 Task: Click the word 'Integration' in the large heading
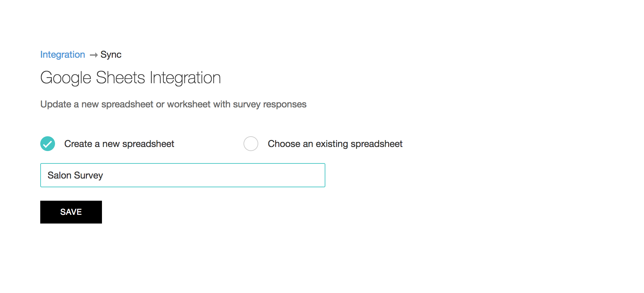click(185, 78)
